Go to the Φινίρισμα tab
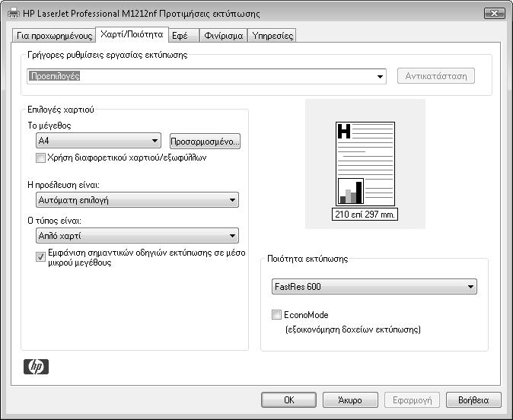The image size is (513, 420). point(224,36)
